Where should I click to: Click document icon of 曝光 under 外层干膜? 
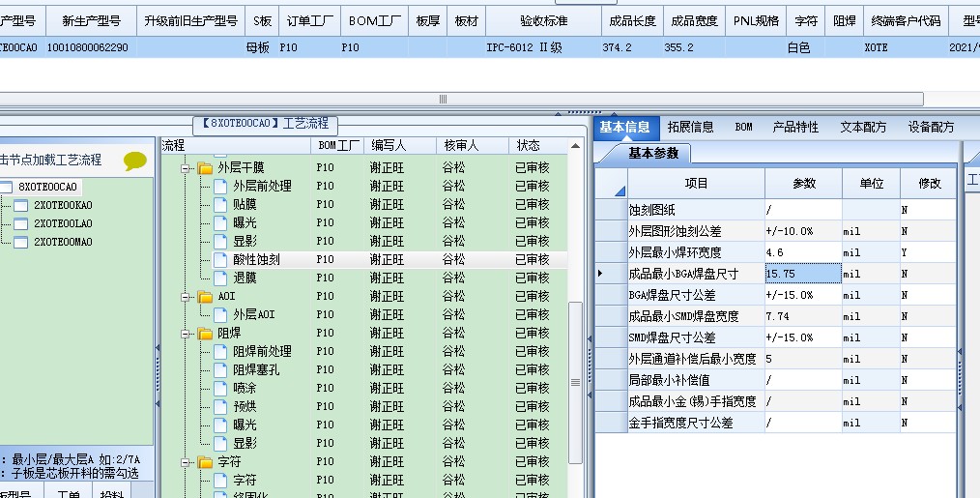pyautogui.click(x=220, y=222)
